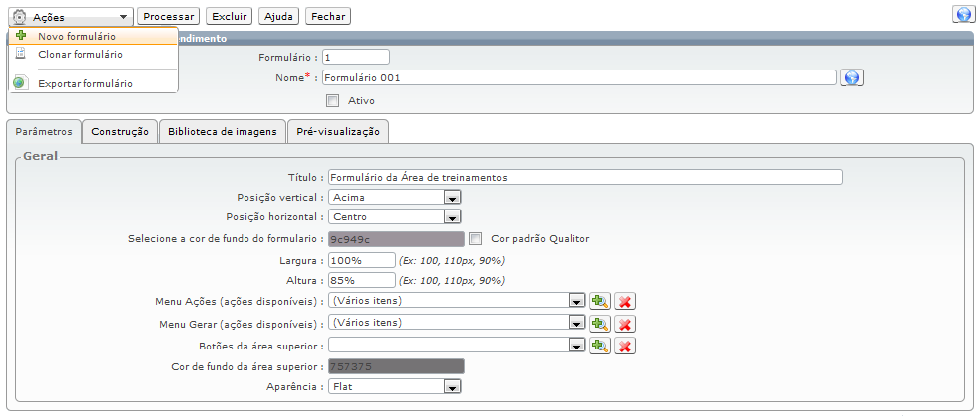Click the "Aparência" label text
This screenshot has width=980, height=419.
293,387
